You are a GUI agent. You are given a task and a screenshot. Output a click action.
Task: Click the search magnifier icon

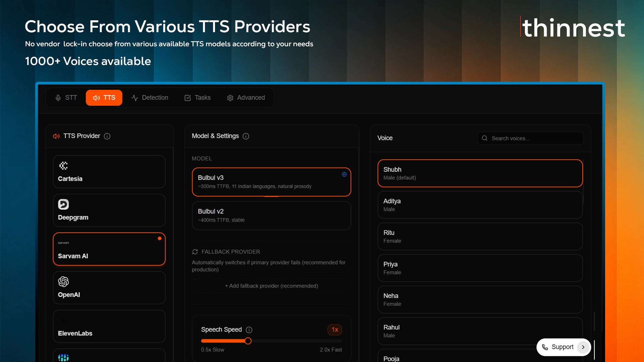tap(485, 138)
